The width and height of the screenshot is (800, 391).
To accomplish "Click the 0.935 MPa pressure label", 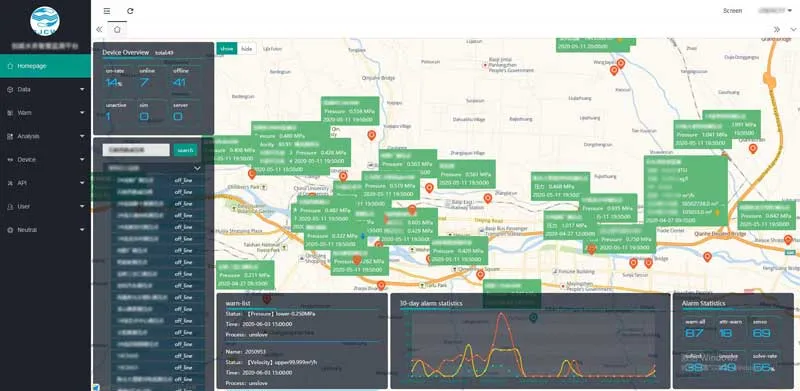I will click(608, 208).
